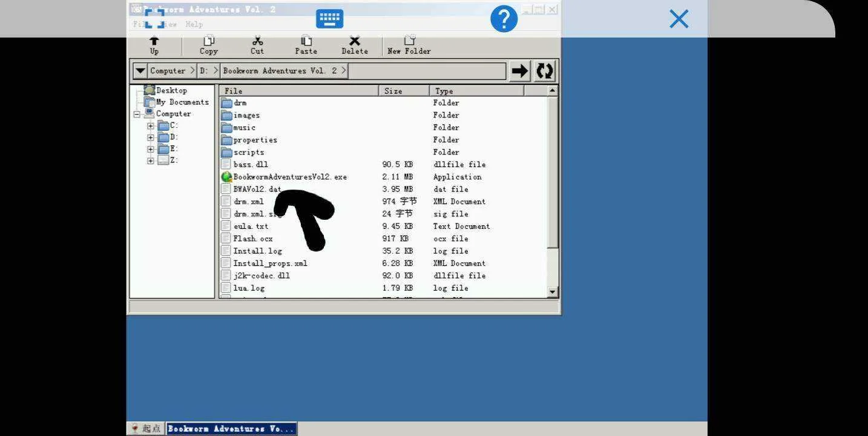Select the drm.xml file row
Image resolution: width=868 pixels, height=436 pixels.
pos(383,202)
